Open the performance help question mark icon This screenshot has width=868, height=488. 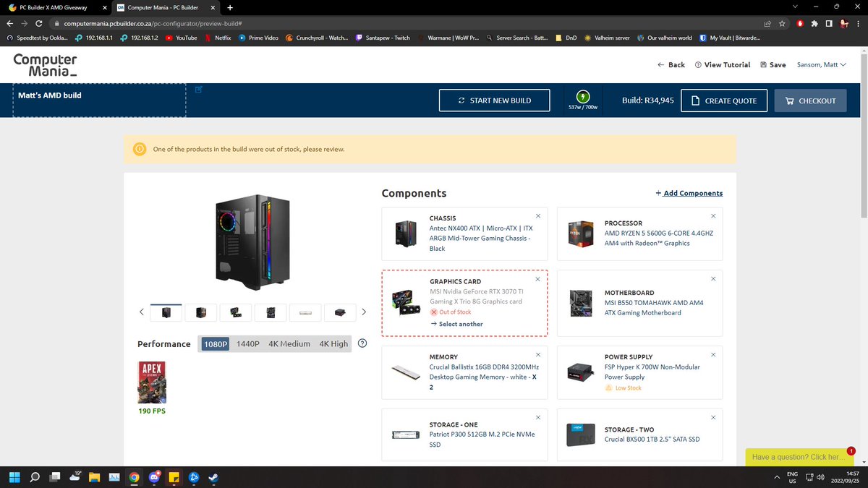pos(362,343)
